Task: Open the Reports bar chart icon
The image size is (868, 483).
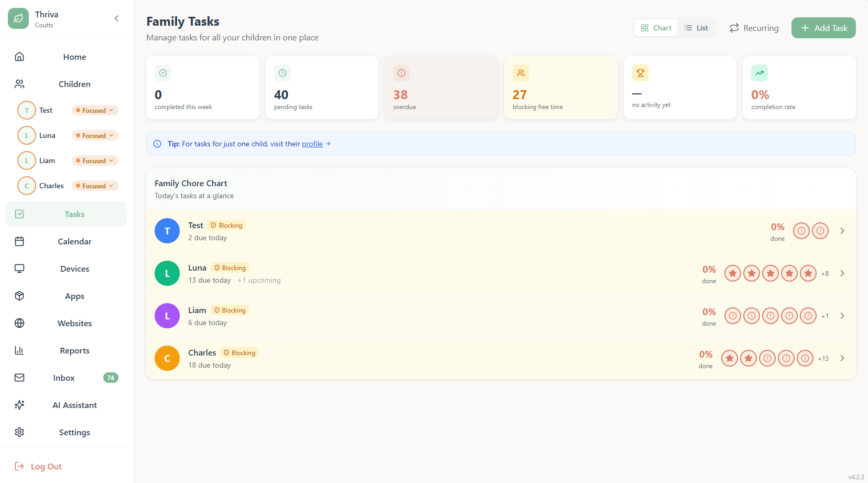Action: 19,350
